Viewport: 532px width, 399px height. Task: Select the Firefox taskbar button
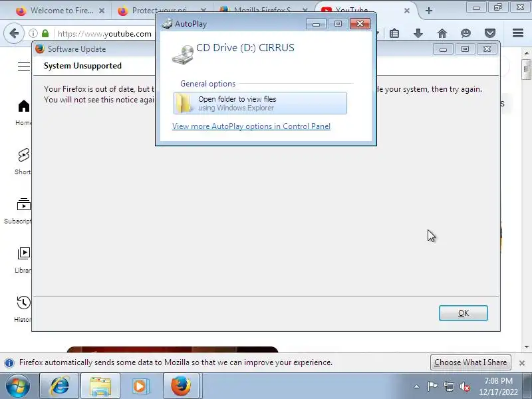181,386
